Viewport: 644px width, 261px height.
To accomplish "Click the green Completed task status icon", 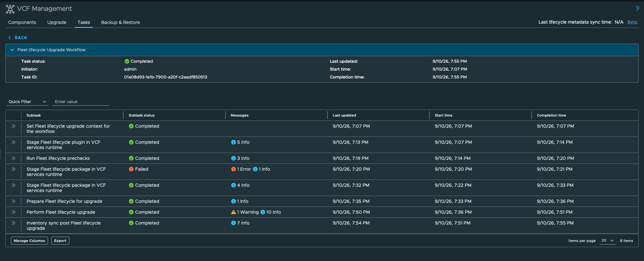I will click(x=127, y=61).
